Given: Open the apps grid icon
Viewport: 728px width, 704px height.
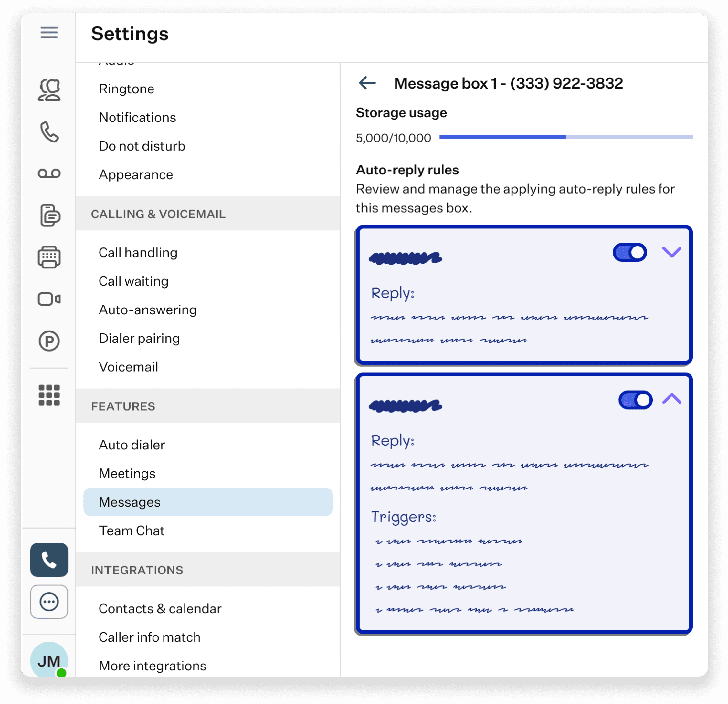Looking at the screenshot, I should 49,395.
